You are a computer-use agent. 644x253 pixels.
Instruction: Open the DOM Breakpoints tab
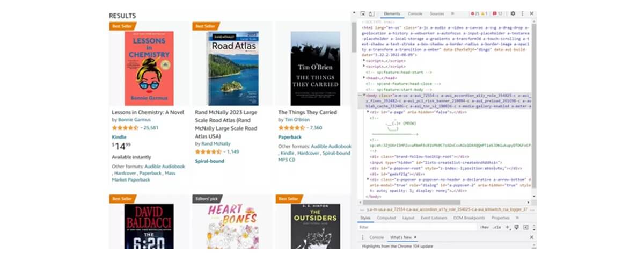(x=470, y=218)
